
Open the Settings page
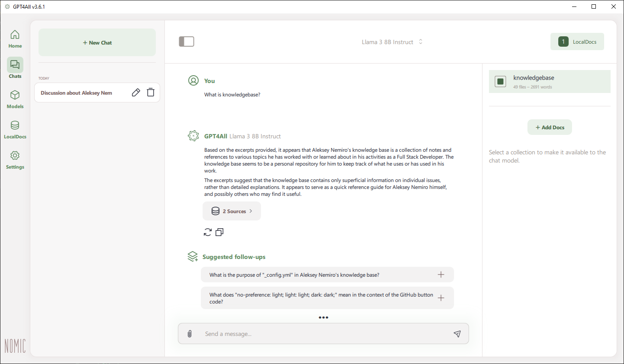[15, 160]
